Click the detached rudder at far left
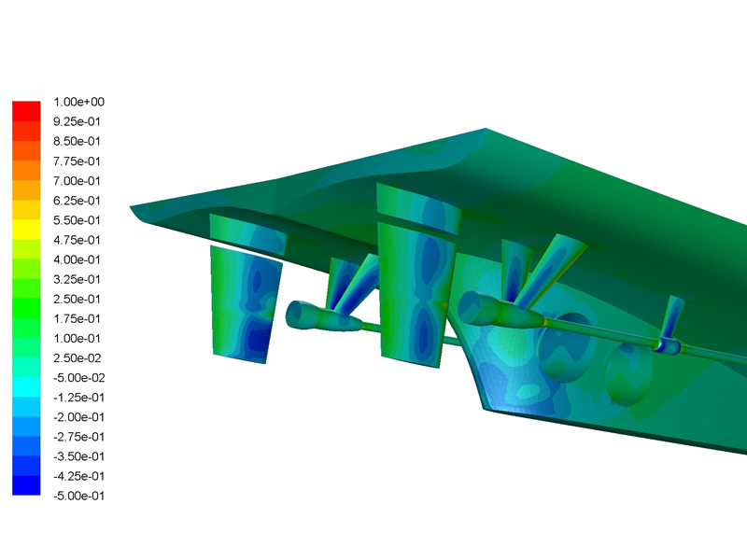 point(246,305)
